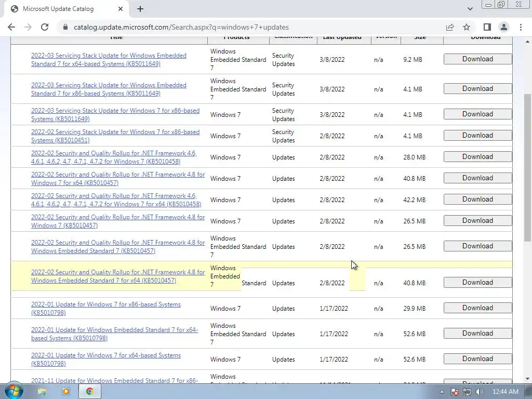Download the 28.0 MB .NET rollup
Screen dimensions: 532x399
pos(478,157)
